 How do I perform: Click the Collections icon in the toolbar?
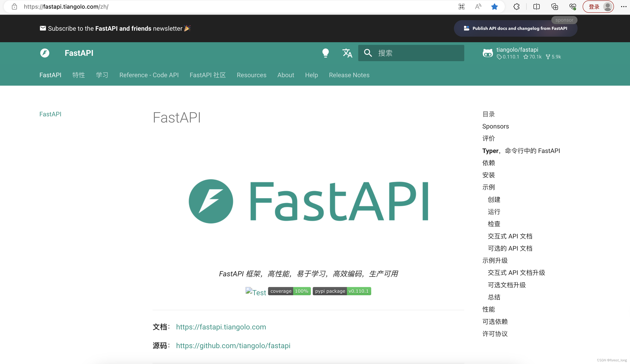[554, 7]
